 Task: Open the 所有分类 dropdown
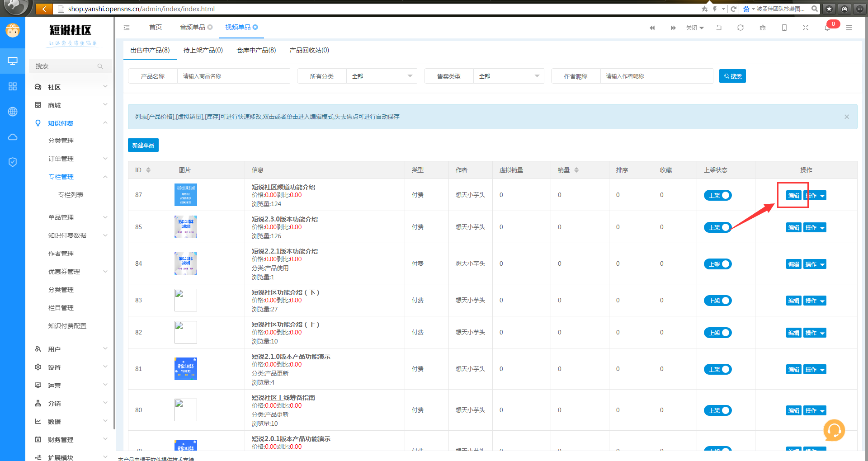(382, 76)
